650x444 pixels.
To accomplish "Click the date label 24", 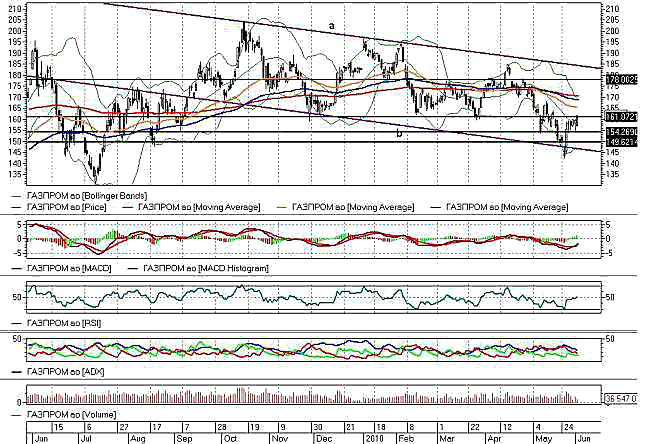I will tap(569, 427).
